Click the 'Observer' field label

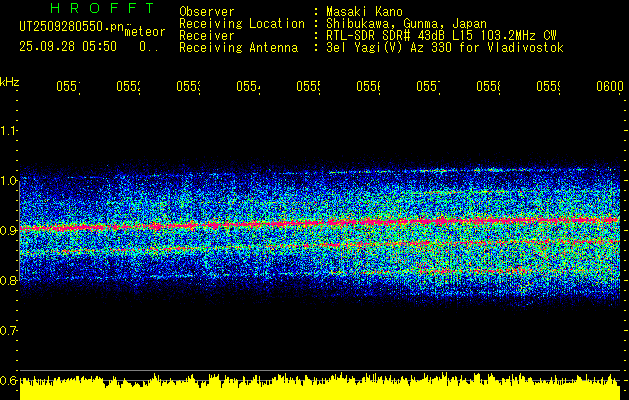(207, 11)
